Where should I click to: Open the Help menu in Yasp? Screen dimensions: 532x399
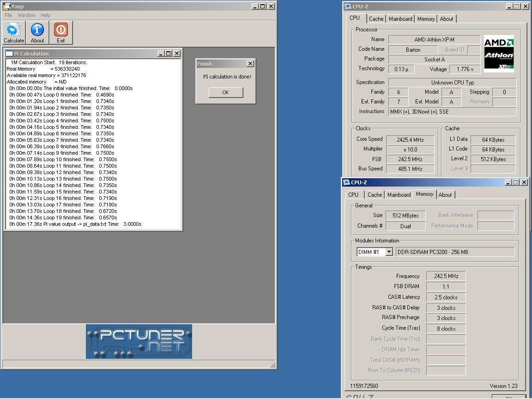(x=45, y=15)
